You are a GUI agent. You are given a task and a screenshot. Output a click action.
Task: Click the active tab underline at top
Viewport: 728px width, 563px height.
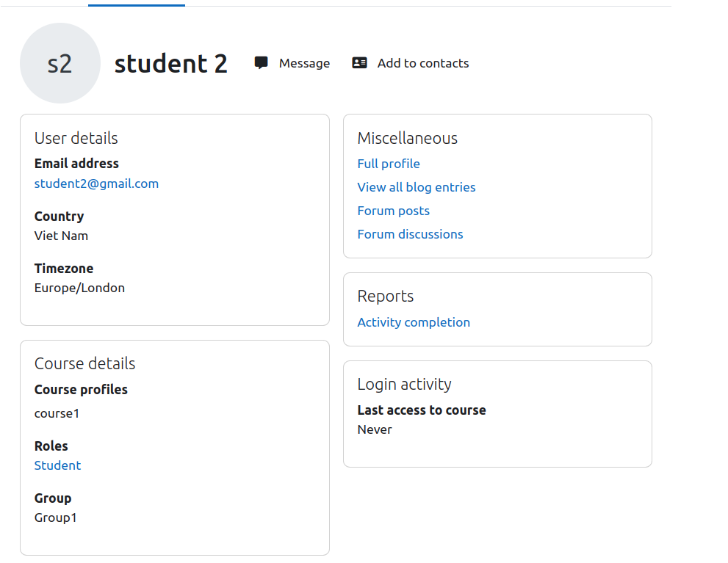pos(137,5)
